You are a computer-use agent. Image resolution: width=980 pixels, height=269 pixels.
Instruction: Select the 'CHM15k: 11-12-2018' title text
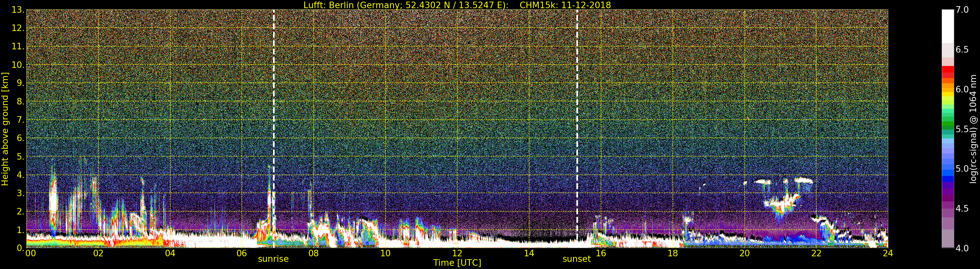(x=565, y=5)
